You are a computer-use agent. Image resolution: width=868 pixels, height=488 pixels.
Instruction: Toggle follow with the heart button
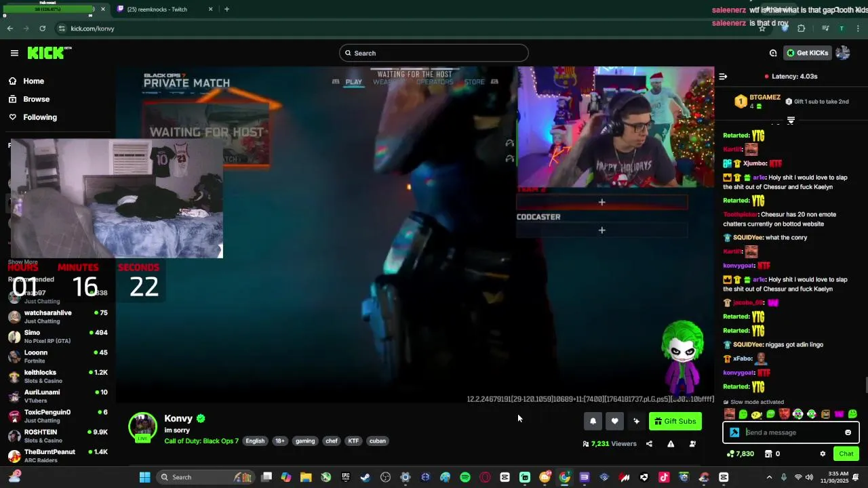click(x=614, y=422)
